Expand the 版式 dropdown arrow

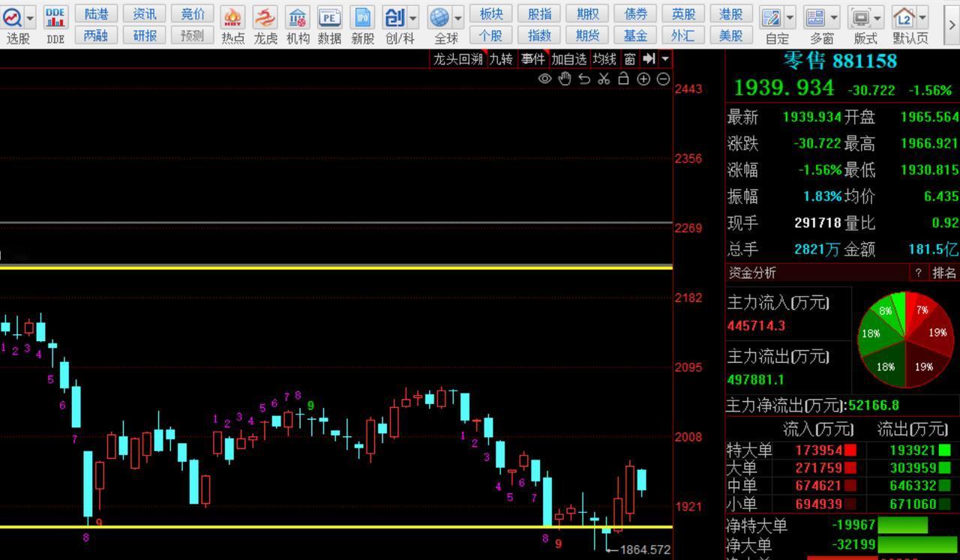coord(878,17)
